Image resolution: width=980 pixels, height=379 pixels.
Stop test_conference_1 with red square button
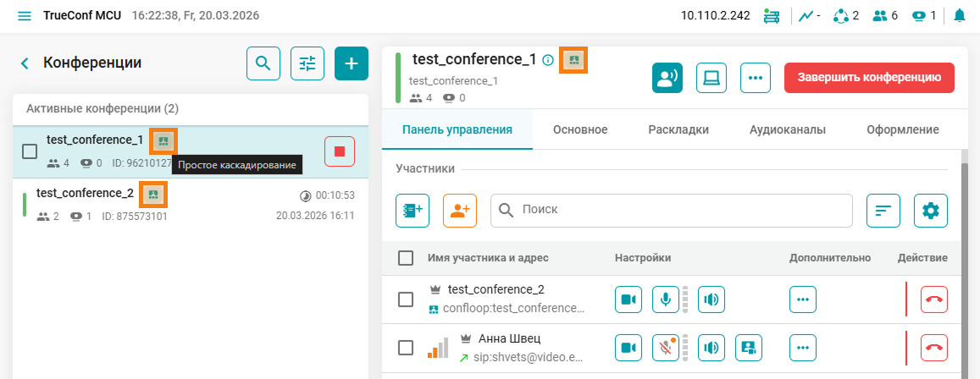[340, 151]
